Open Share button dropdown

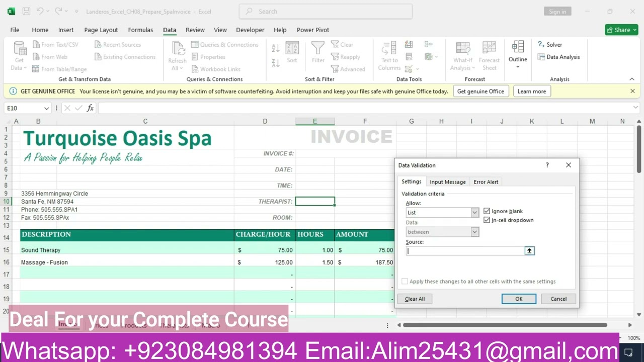click(x=634, y=30)
